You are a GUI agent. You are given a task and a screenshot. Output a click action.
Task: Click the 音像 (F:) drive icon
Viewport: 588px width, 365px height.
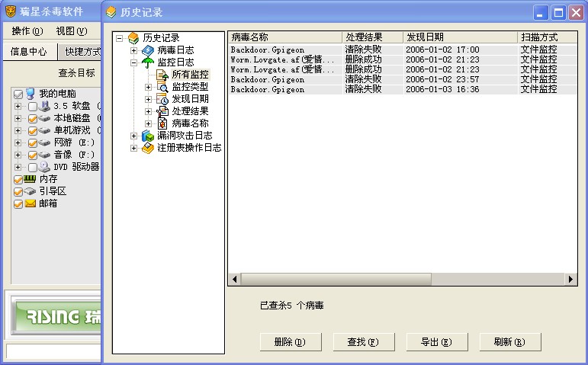(x=44, y=155)
